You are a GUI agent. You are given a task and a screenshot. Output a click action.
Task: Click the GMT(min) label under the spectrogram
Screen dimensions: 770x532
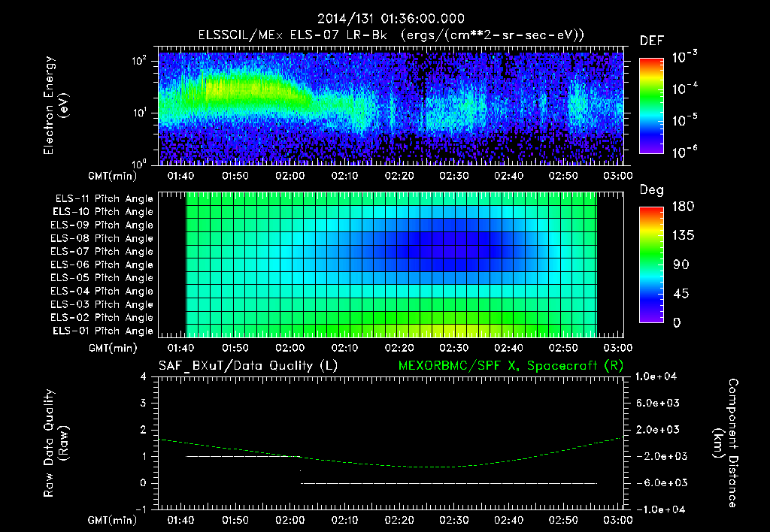(112, 176)
